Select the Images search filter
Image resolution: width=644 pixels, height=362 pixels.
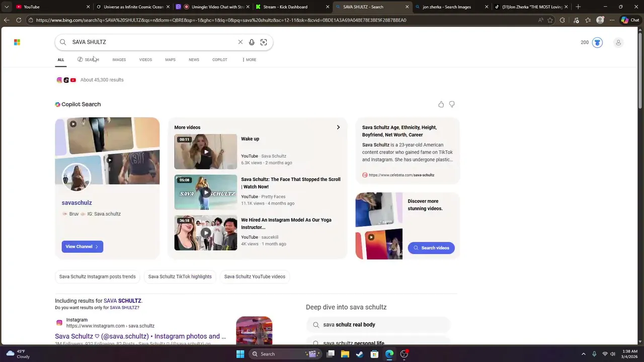tap(119, 60)
